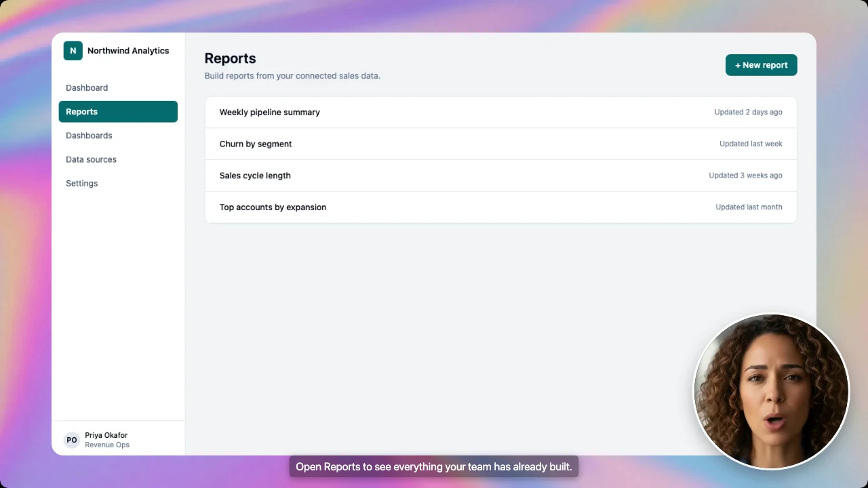This screenshot has width=868, height=488.
Task: Click the 'Updated 2 days ago' timestamp
Action: point(748,112)
